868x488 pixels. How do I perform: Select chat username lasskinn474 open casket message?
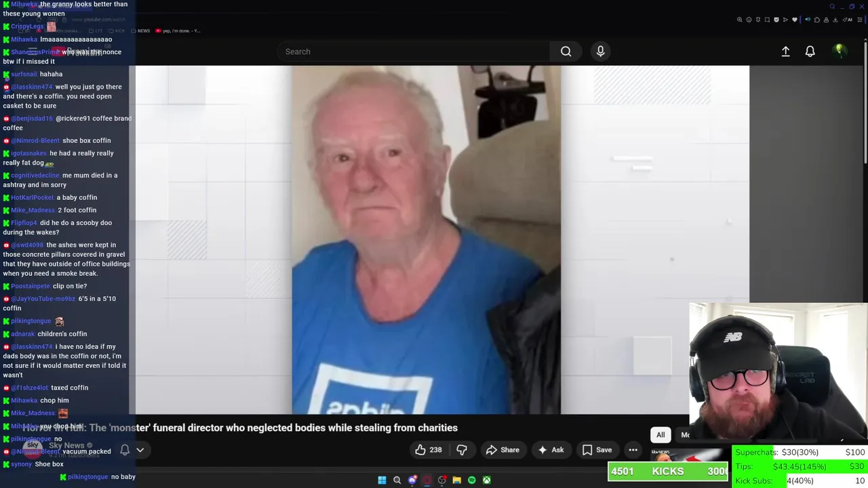click(x=31, y=87)
